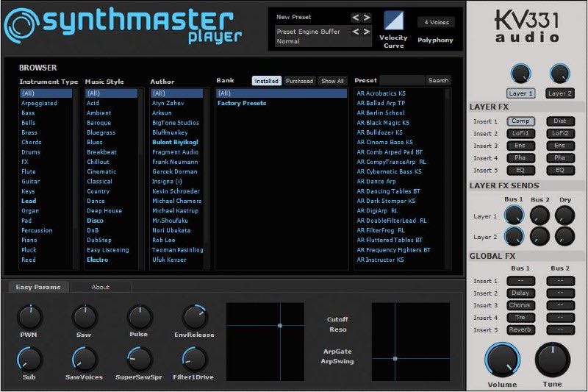Select AR Cinema Bass KS preset

384,142
